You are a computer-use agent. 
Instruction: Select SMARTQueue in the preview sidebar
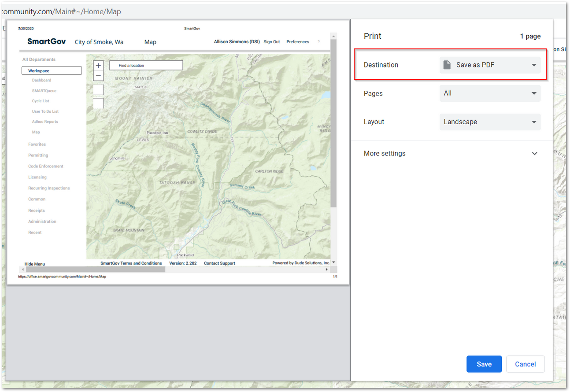point(44,91)
